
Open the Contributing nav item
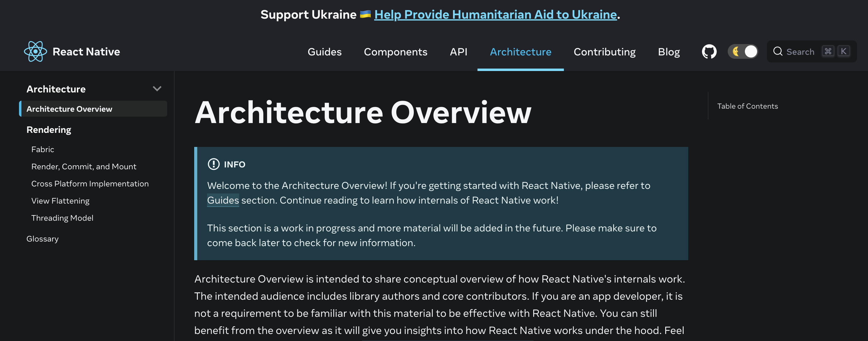pyautogui.click(x=605, y=51)
